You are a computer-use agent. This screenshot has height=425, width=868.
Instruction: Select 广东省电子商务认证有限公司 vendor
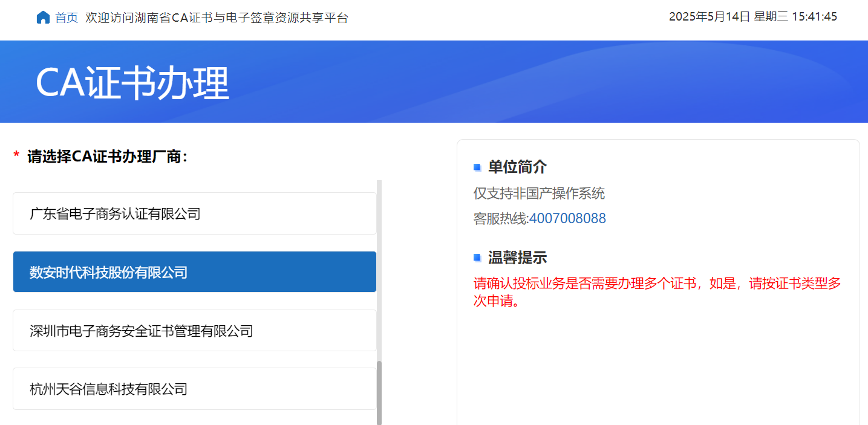tap(195, 213)
